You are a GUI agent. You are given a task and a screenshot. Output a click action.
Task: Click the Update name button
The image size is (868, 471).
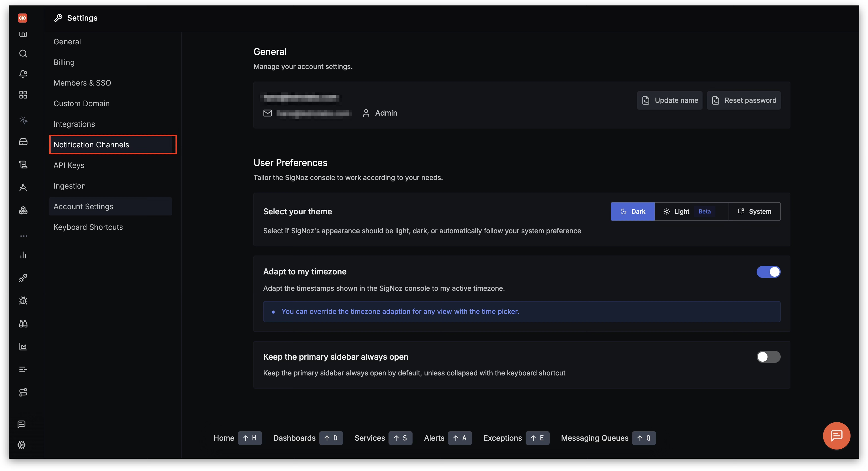[670, 100]
